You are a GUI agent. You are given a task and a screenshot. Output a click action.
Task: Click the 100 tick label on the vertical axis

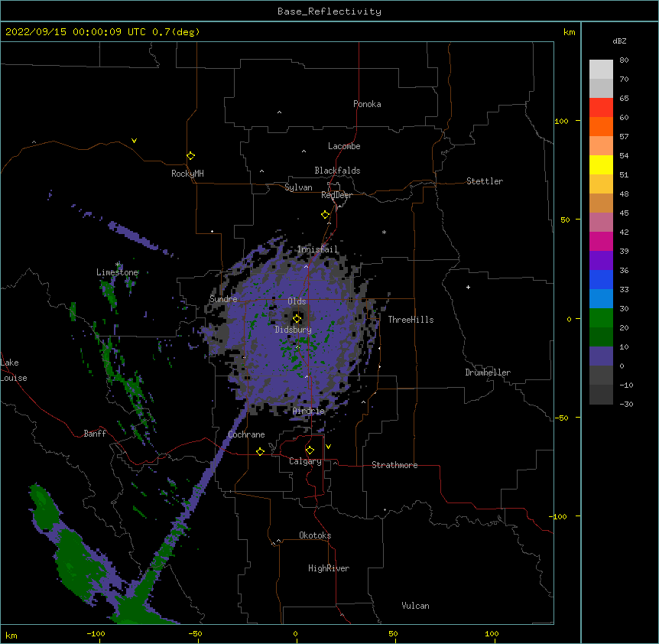coord(561,122)
